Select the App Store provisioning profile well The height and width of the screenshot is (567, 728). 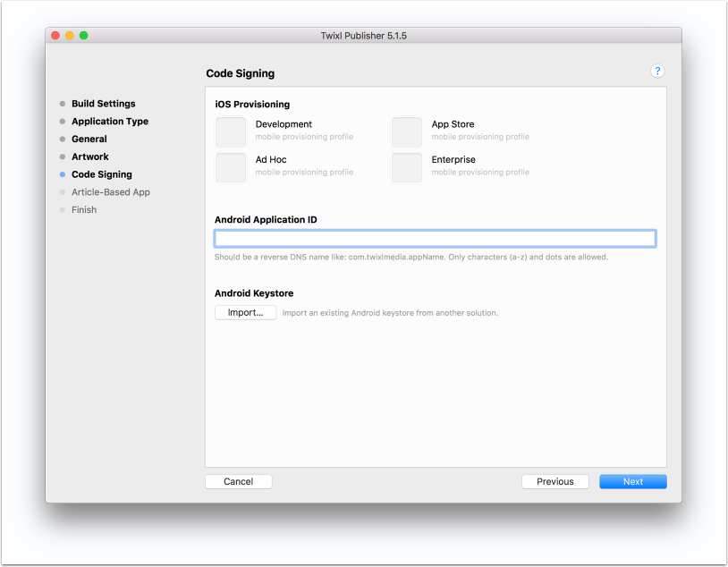click(407, 131)
